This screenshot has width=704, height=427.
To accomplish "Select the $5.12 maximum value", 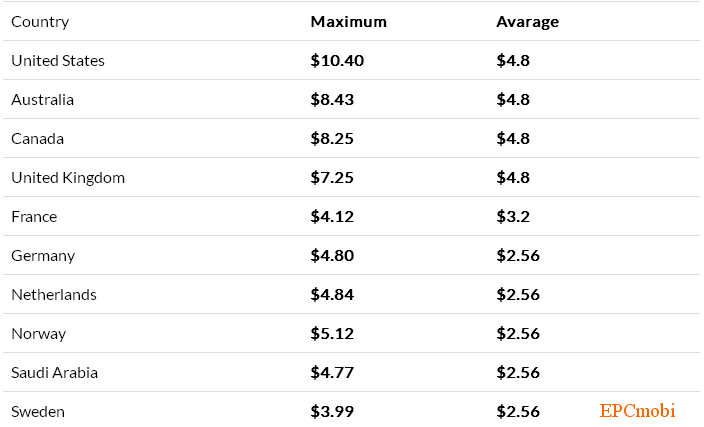I will pos(332,334).
